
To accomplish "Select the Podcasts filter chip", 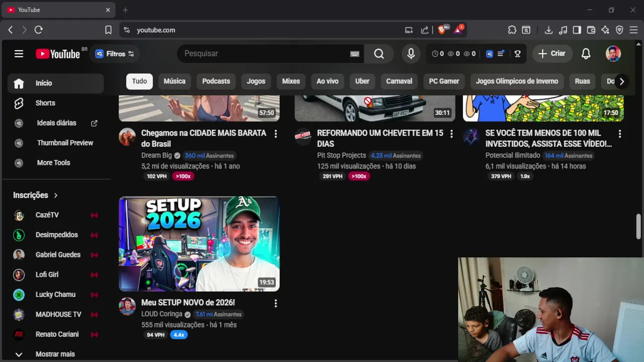I will (216, 81).
